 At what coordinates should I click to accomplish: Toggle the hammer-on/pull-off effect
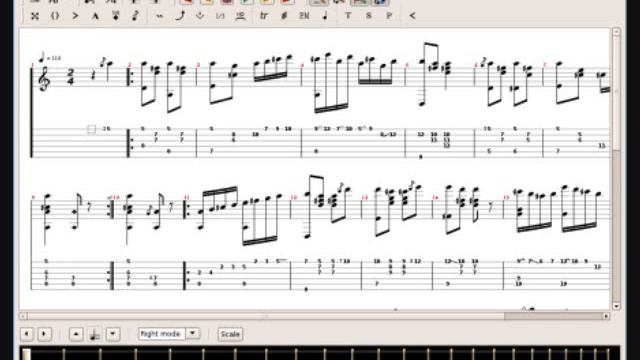(240, 16)
